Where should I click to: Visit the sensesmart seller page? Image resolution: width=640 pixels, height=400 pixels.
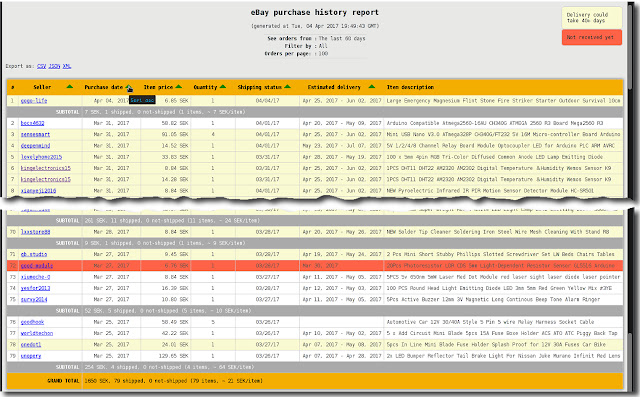(36, 132)
